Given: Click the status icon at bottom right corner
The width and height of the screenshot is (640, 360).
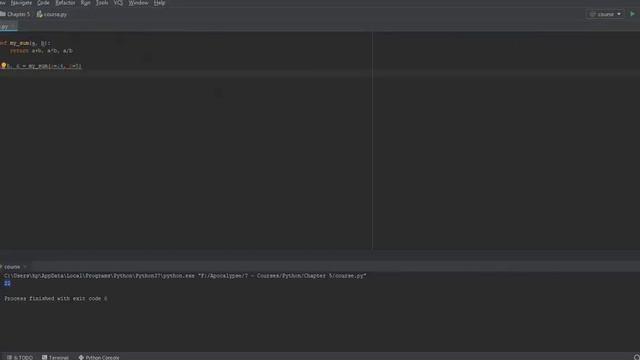Looking at the screenshot, I should 636,357.
